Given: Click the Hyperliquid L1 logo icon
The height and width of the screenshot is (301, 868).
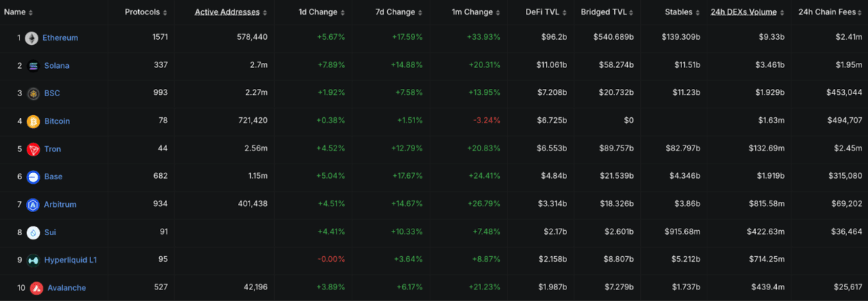Looking at the screenshot, I should [x=33, y=260].
